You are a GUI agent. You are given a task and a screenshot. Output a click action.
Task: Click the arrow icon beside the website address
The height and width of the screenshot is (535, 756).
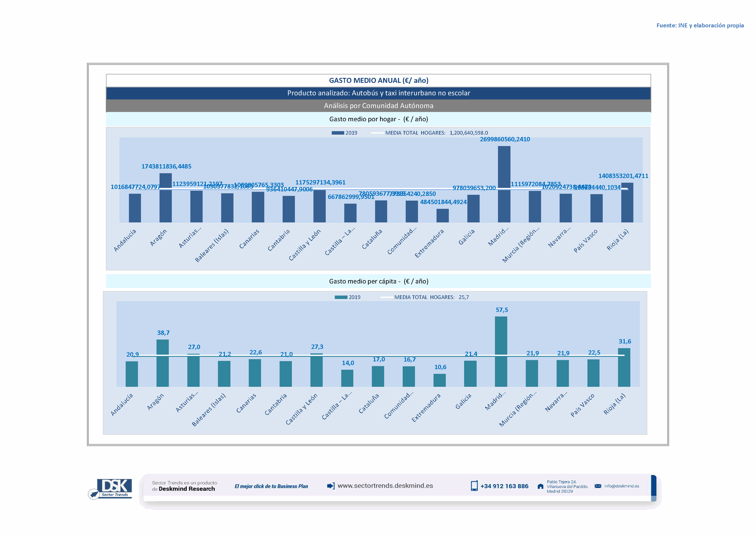pos(331,486)
